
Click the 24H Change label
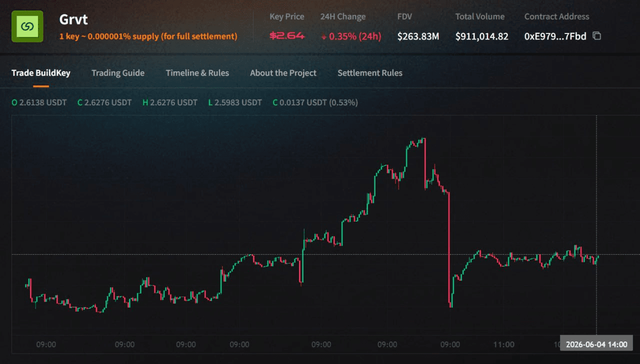point(343,16)
